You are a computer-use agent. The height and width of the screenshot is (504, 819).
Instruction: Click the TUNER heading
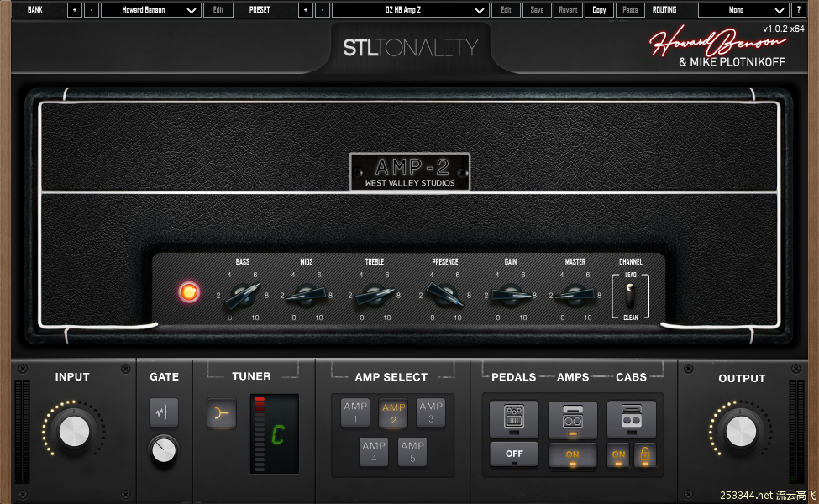coord(251,376)
